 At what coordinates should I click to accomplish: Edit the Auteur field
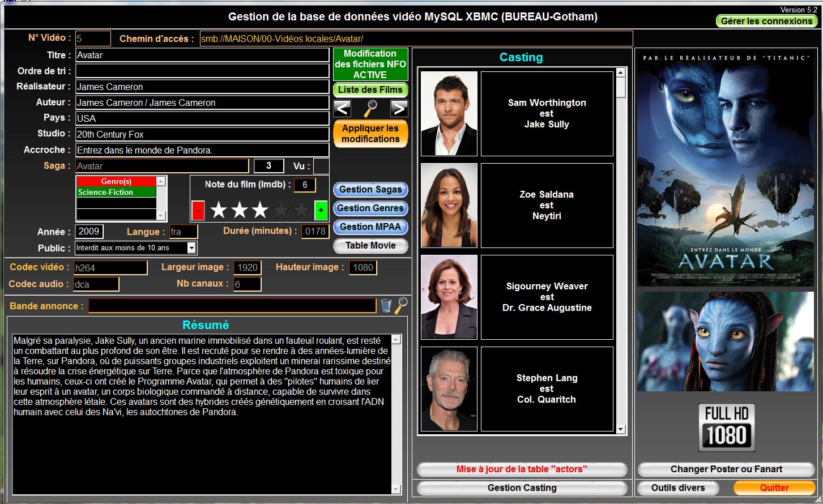pos(202,102)
